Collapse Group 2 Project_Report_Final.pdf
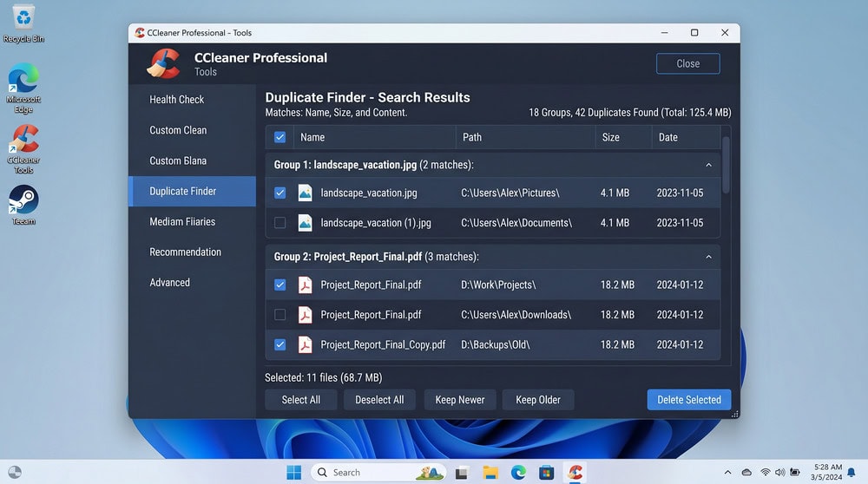The image size is (868, 484). point(708,257)
